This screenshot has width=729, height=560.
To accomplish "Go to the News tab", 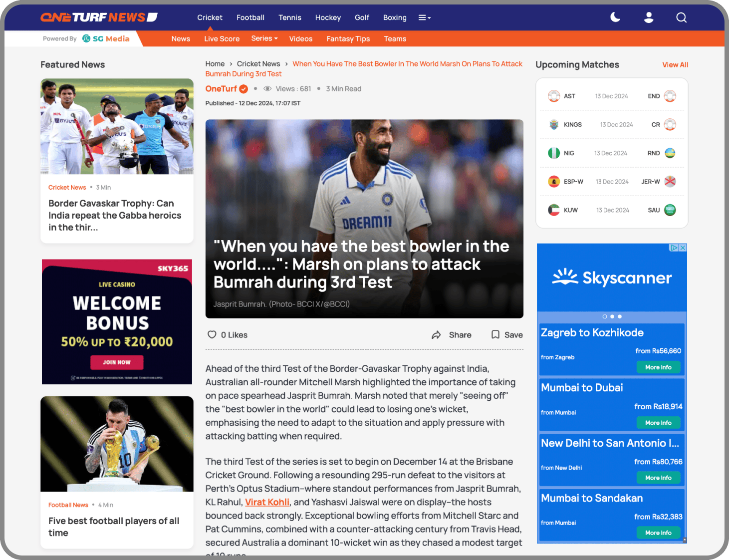I will [181, 38].
